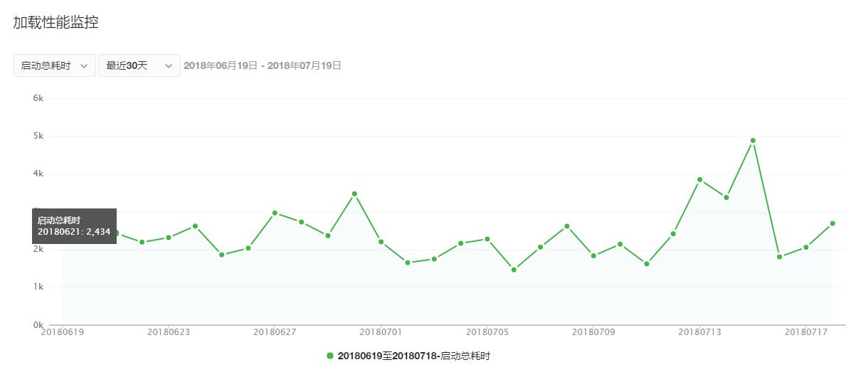
Task: Select the data point for 20180630 peak
Action: pyautogui.click(x=354, y=193)
